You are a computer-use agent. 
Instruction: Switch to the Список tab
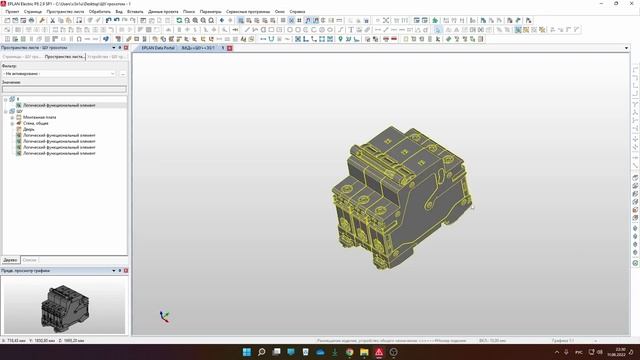pyautogui.click(x=29, y=260)
